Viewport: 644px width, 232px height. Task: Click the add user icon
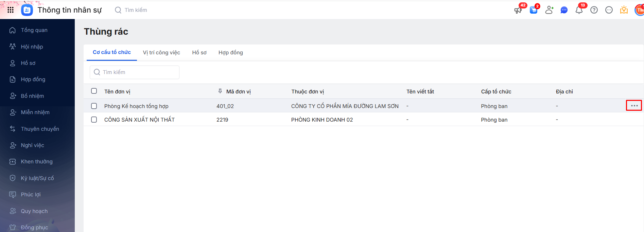[x=549, y=10]
